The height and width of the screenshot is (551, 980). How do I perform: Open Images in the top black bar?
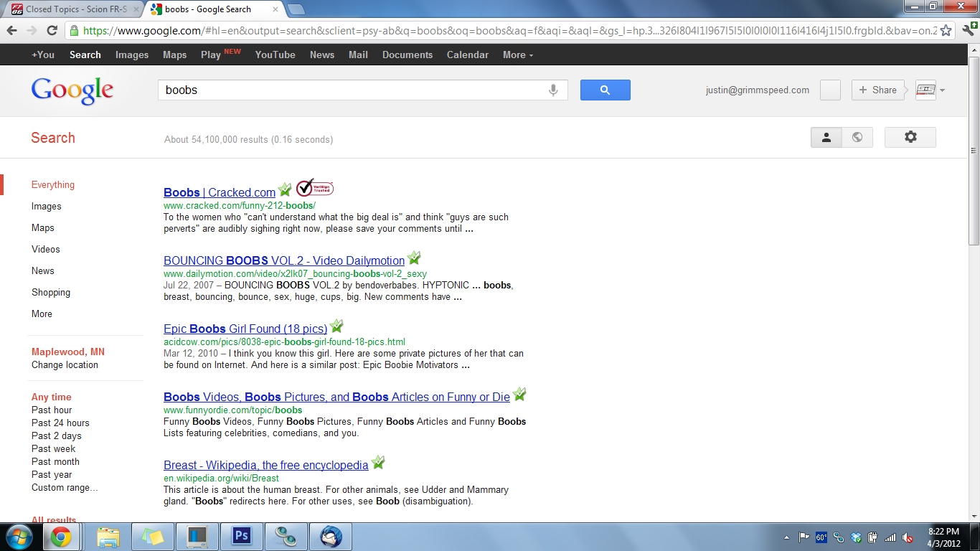(132, 55)
